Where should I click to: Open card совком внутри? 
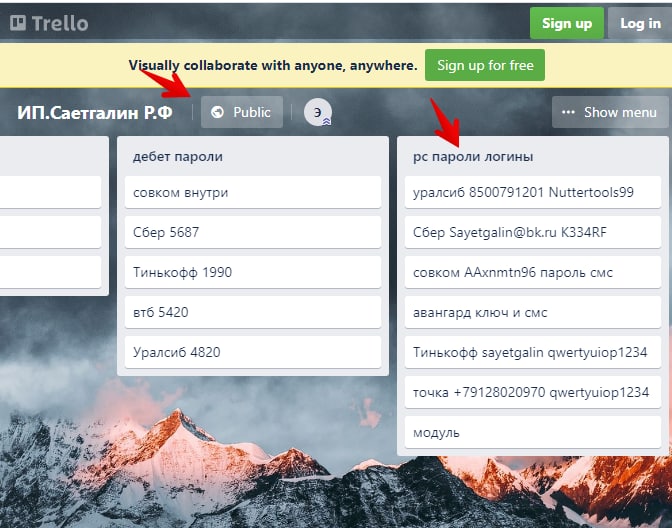[x=253, y=192]
